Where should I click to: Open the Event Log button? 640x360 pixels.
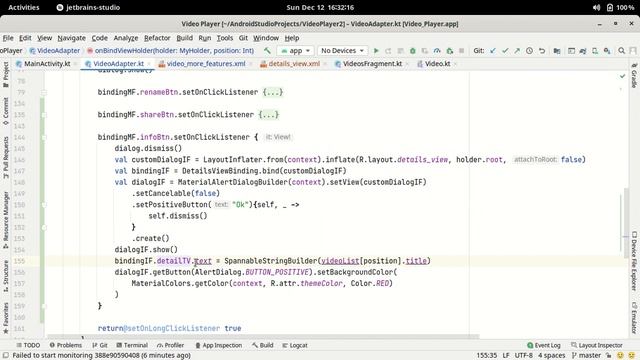[544, 345]
